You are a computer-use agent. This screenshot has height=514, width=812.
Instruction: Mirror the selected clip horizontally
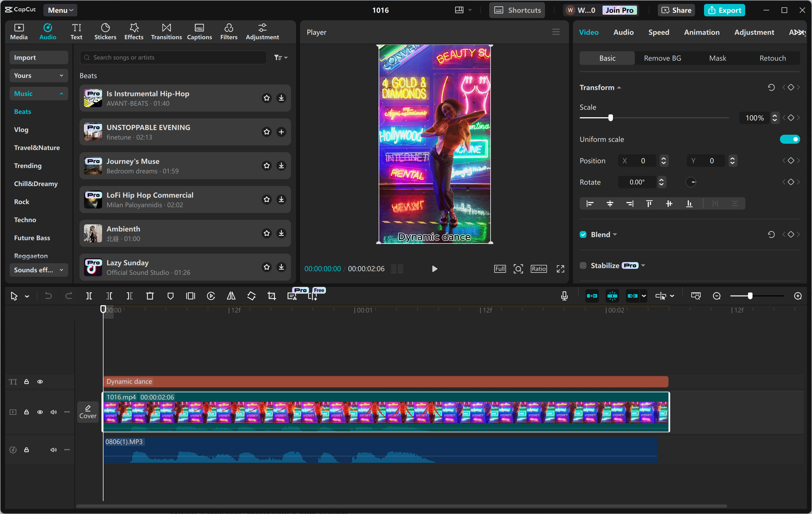[x=231, y=296]
